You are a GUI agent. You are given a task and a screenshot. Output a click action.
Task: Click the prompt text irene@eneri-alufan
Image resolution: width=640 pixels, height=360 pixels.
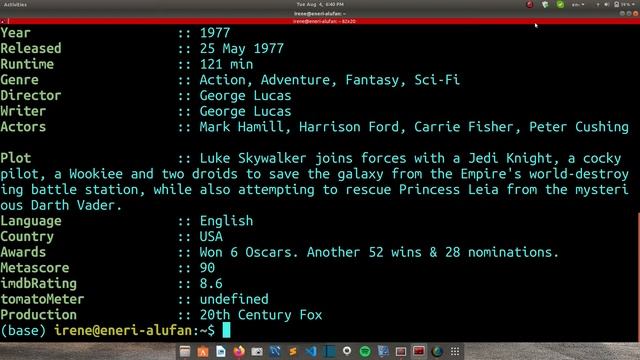pos(123,330)
